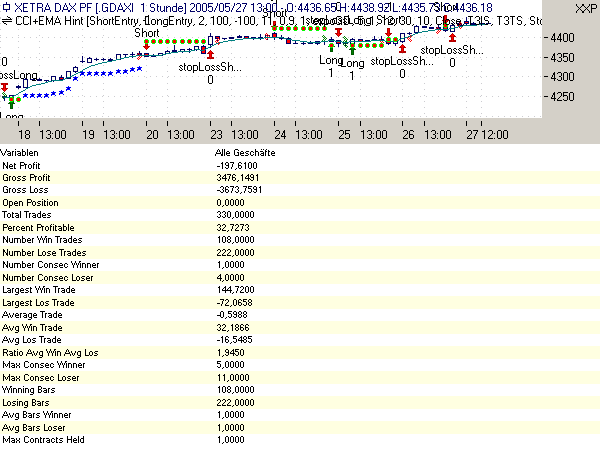Select the stopLossSh... label above day 23
This screenshot has height=450, width=600.
tap(210, 67)
